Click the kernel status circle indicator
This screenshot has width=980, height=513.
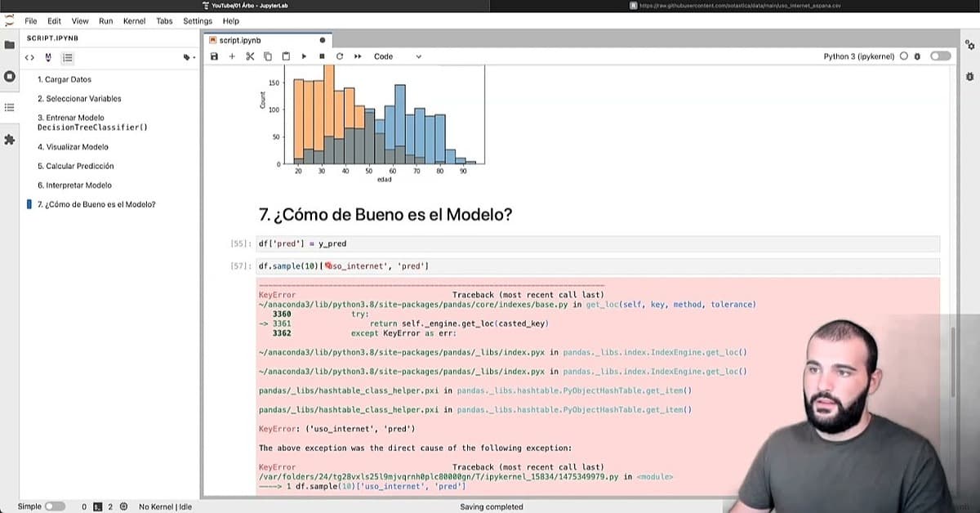tap(903, 56)
